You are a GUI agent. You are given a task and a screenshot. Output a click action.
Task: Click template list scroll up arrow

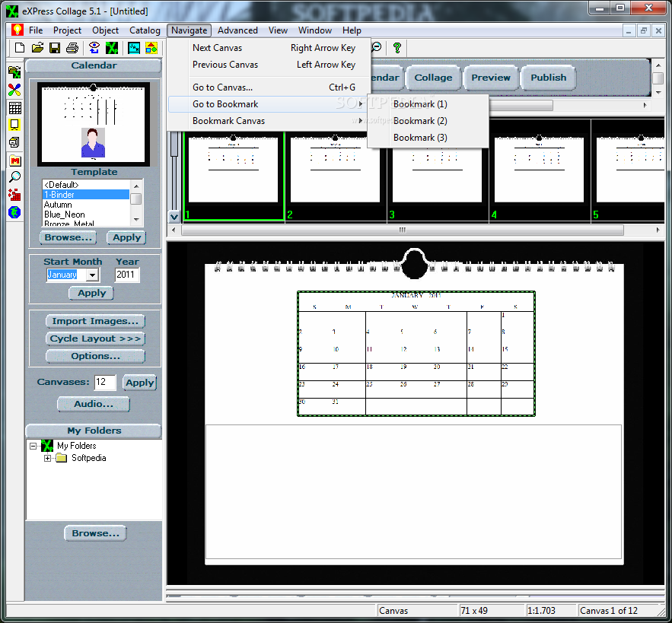tap(136, 186)
